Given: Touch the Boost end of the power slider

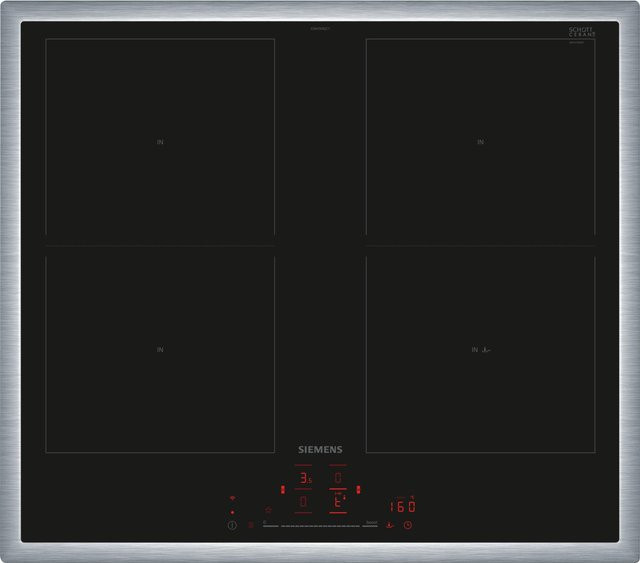Looking at the screenshot, I should (x=371, y=524).
